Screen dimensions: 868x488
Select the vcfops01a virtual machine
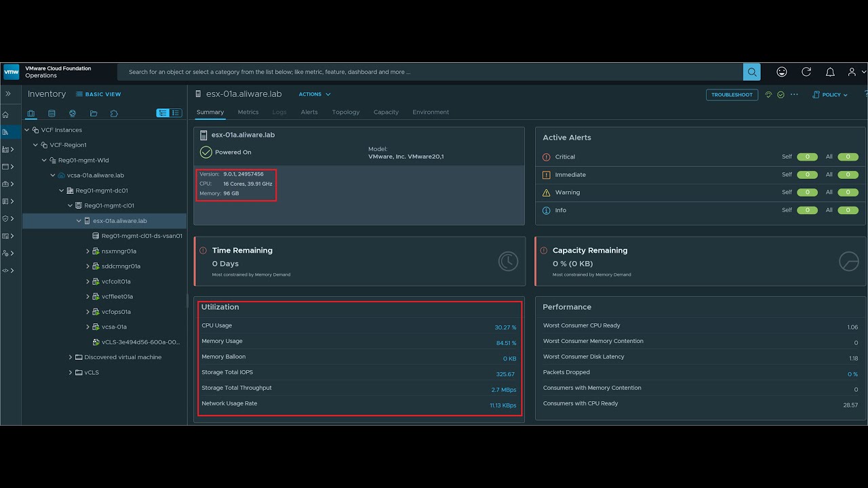point(116,312)
